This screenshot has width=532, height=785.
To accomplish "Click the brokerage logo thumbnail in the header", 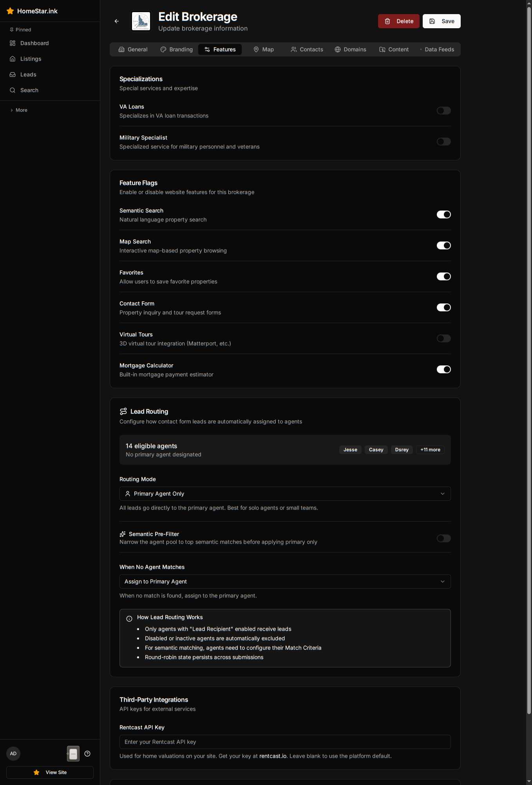I will [x=141, y=21].
